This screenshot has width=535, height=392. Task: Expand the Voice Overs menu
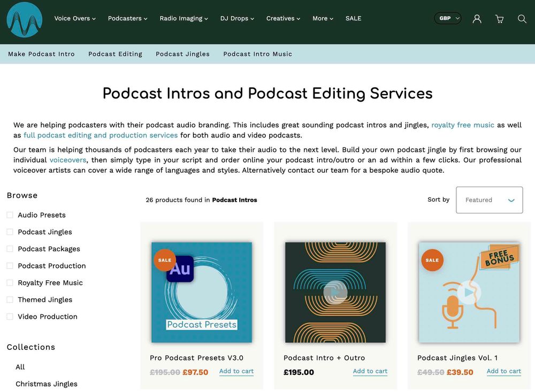pos(75,18)
